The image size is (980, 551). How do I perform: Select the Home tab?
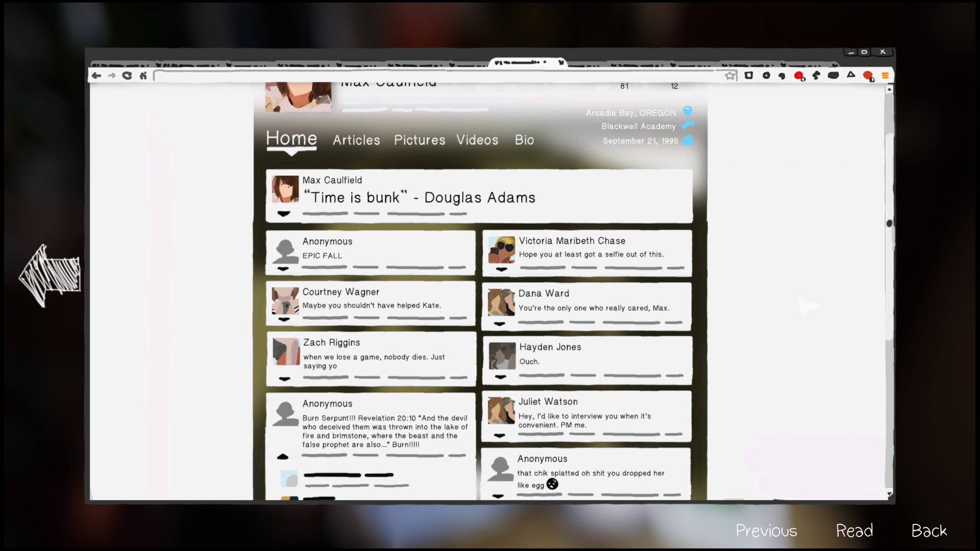(291, 138)
